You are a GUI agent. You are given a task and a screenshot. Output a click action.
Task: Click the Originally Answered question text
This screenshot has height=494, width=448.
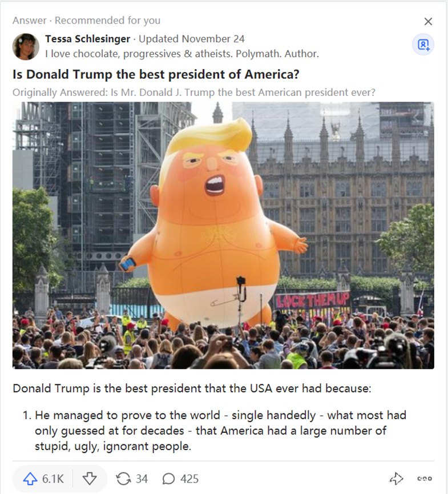pyautogui.click(x=194, y=93)
